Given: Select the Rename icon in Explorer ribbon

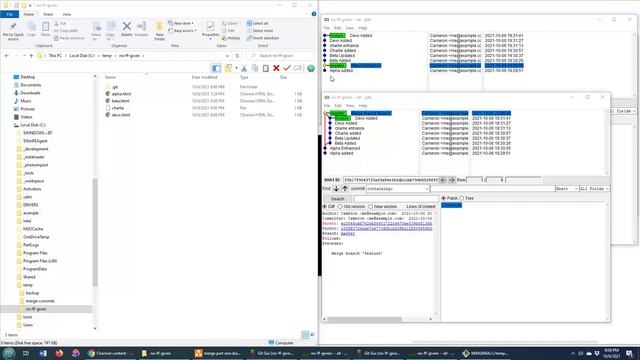Looking at the screenshot, I should [141, 29].
